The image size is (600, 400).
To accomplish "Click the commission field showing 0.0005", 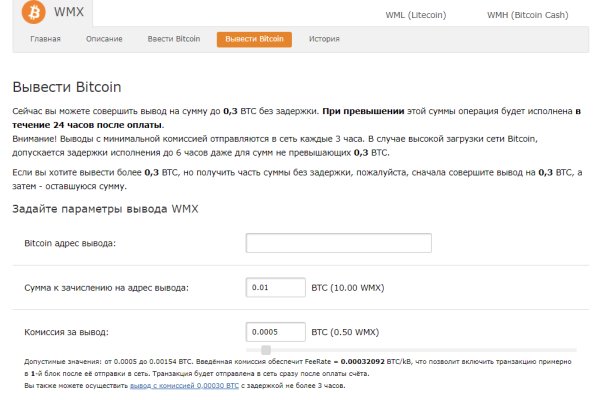I will [275, 332].
